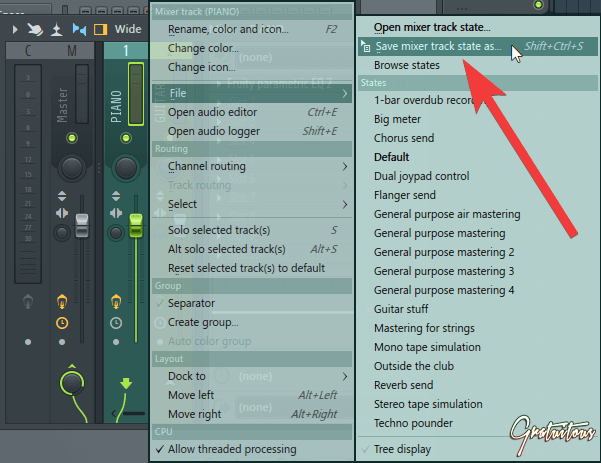The image size is (601, 463).
Task: Choose Open mixer track state
Action: pos(478,27)
